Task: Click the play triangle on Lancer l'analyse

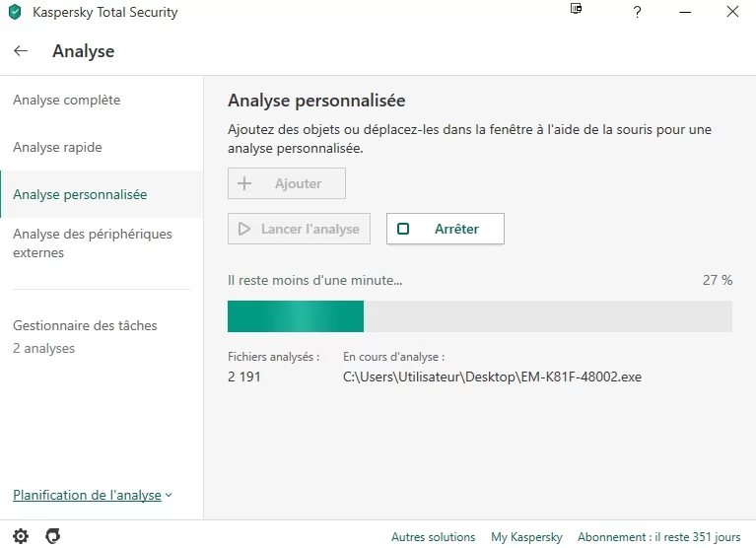Action: (x=244, y=229)
